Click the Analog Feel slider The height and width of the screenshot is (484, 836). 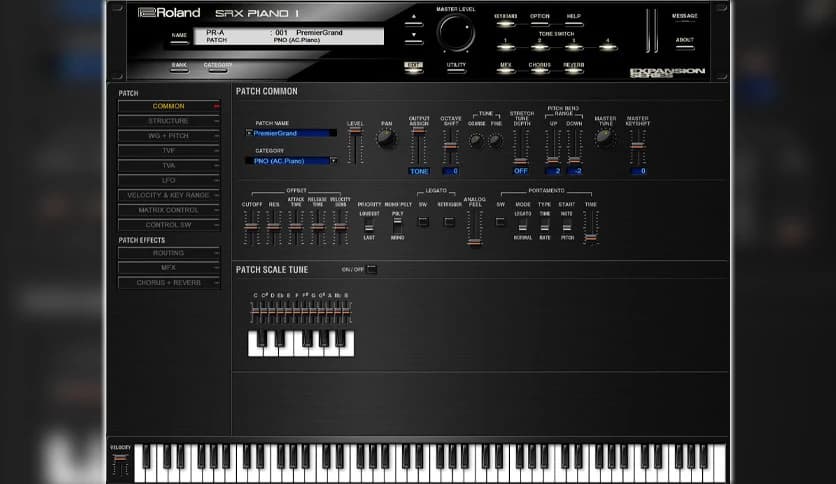coord(474,228)
